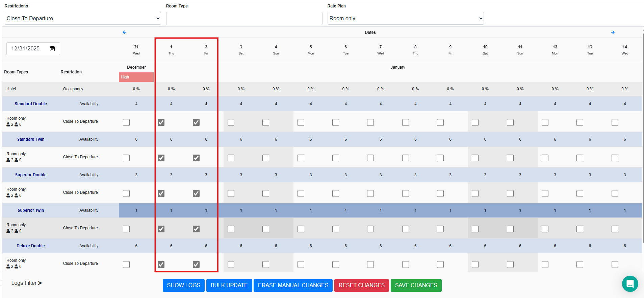The image size is (644, 298).
Task: Check Standard Twin Close To Departure for Wed 31
Action: tap(126, 158)
